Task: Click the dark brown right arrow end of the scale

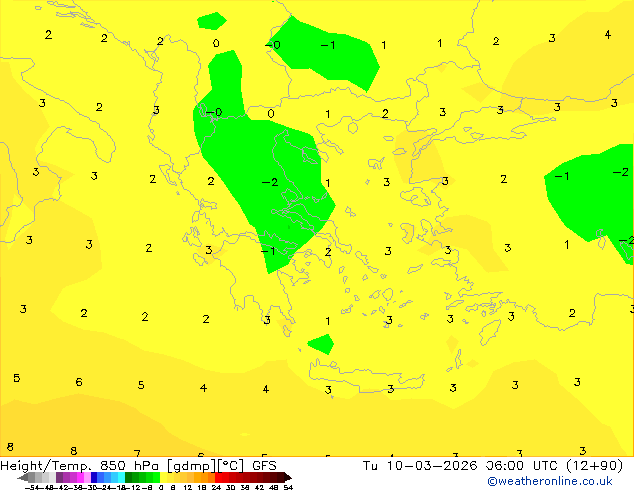Action: coord(287,477)
